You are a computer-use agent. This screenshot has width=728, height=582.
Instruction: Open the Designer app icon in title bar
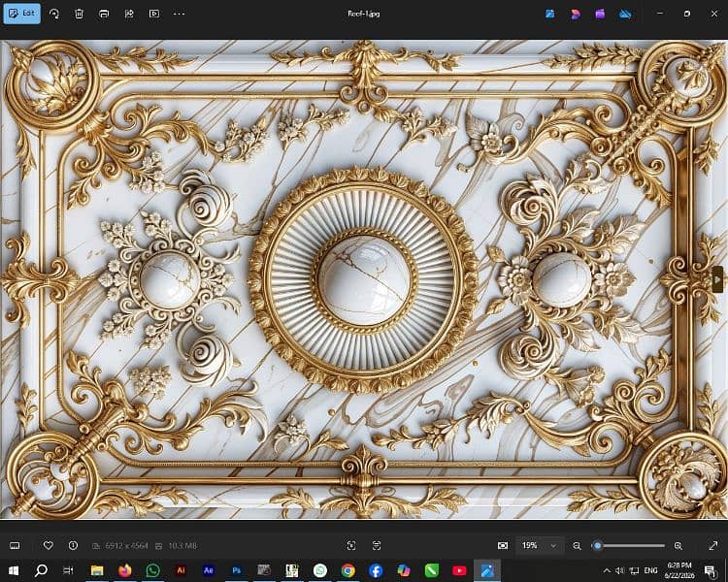coord(576,14)
